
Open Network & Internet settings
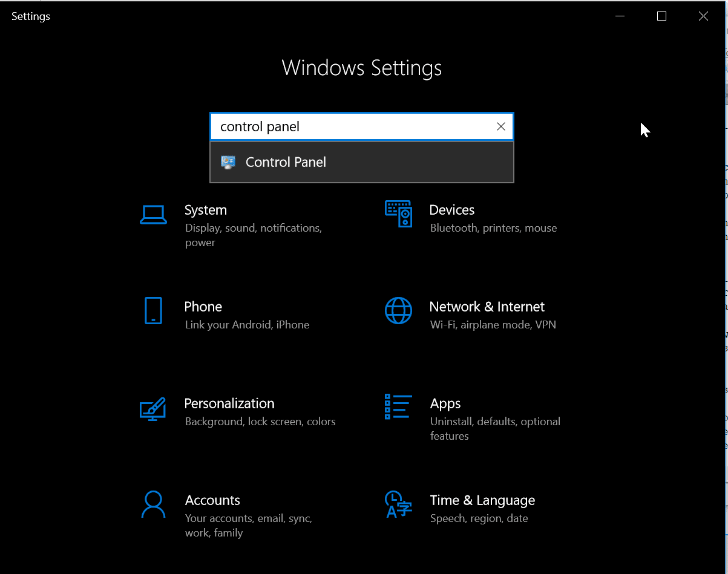487,307
